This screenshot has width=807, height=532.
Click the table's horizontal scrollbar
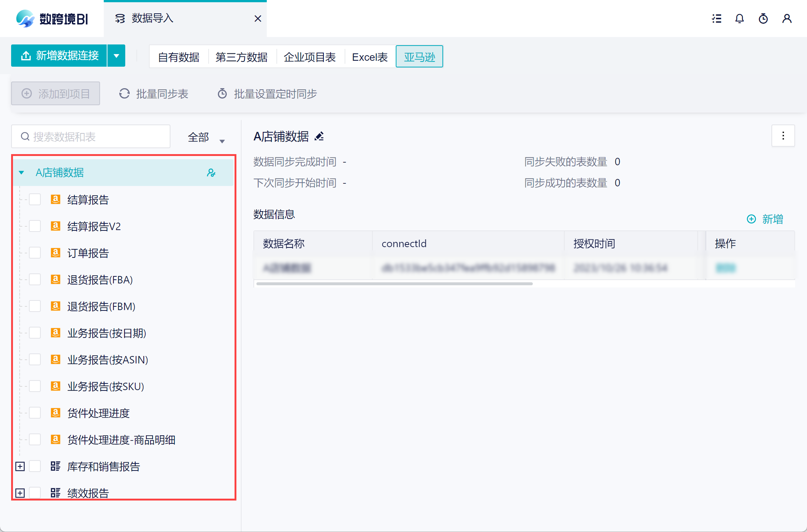394,284
